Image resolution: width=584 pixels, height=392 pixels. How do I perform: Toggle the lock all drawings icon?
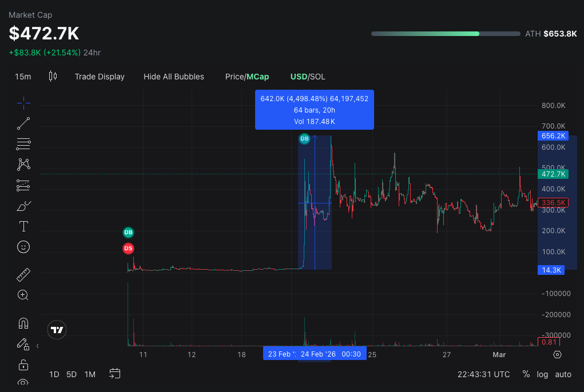[x=23, y=365]
